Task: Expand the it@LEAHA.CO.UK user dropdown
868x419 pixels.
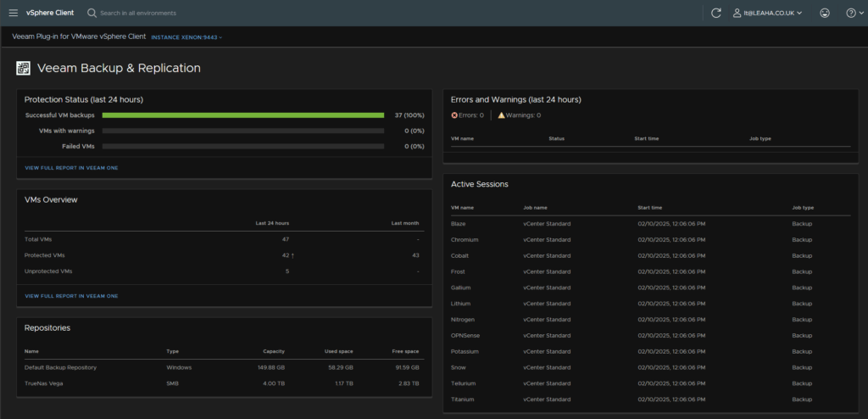Action: tap(767, 13)
